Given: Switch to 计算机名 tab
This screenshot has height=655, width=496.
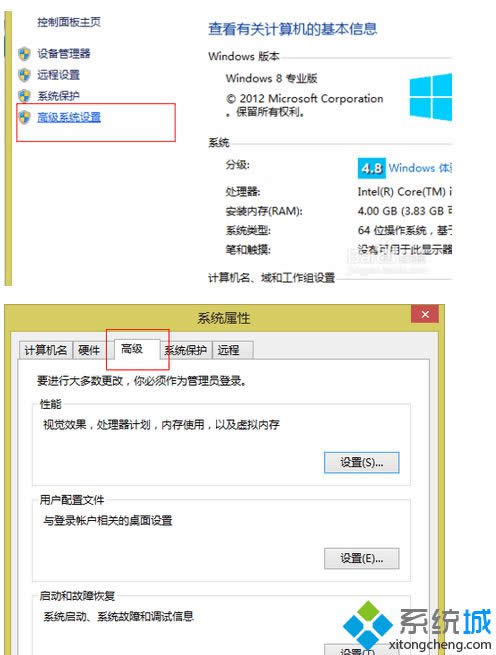Looking at the screenshot, I should pyautogui.click(x=46, y=350).
